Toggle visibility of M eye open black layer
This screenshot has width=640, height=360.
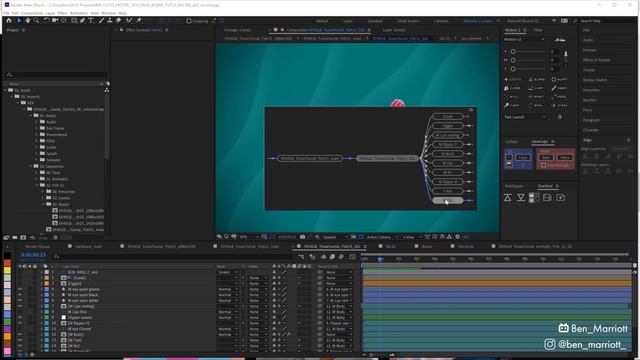[20, 295]
